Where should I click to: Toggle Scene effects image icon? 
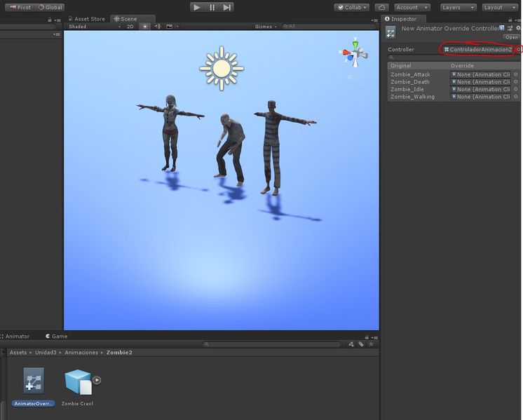[170, 27]
